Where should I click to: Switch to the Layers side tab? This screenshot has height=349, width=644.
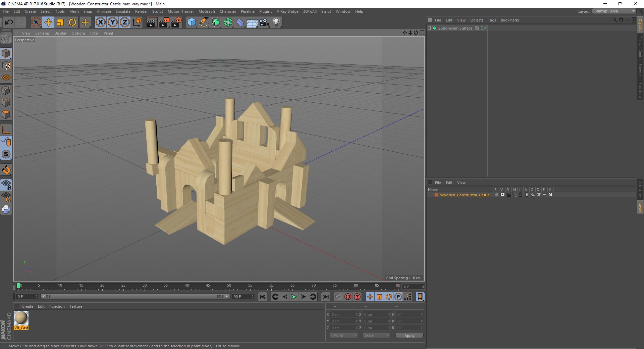(640, 207)
